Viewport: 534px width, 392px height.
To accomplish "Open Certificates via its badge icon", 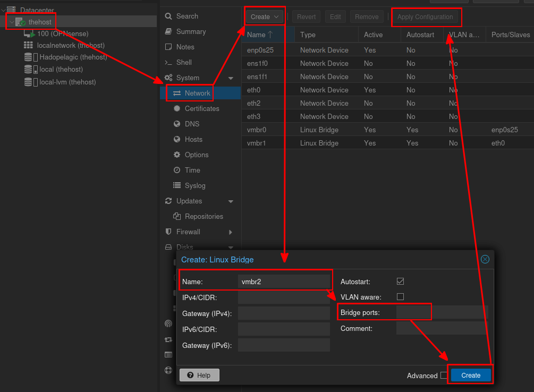I will [177, 108].
